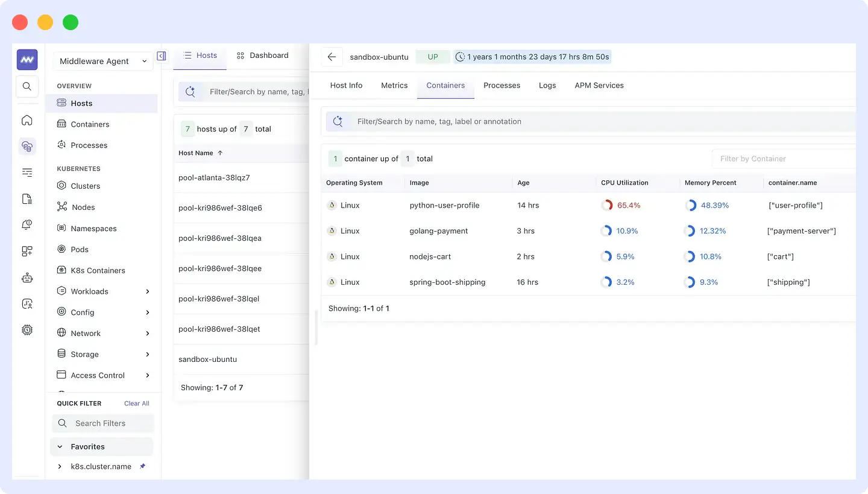Screen dimensions: 868x494
Task: Open the Metrics tab
Action: [394, 86]
